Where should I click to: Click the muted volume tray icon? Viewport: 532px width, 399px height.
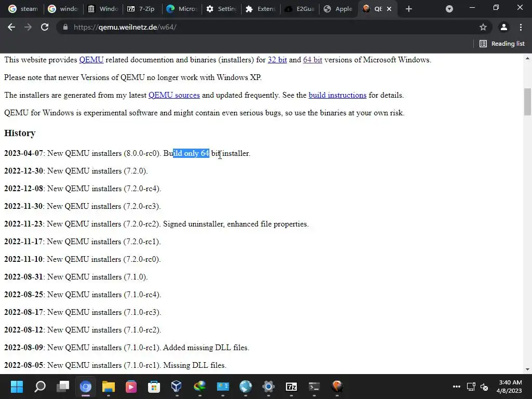coord(484,387)
